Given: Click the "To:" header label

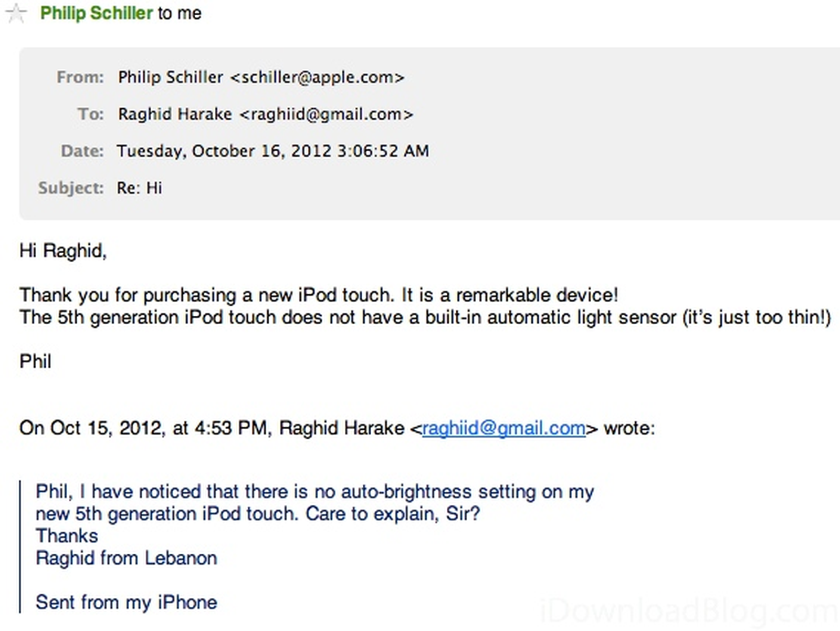Looking at the screenshot, I should point(91,114).
